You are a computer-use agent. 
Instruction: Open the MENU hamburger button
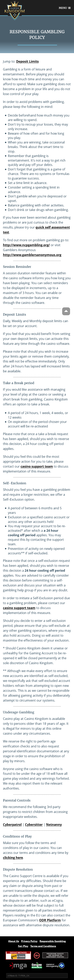pyautogui.click(x=65, y=8)
